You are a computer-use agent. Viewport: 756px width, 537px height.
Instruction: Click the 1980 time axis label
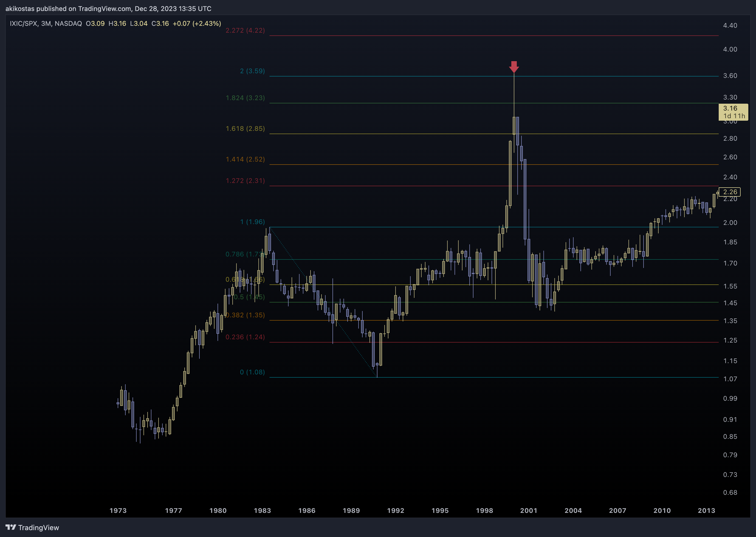click(218, 511)
